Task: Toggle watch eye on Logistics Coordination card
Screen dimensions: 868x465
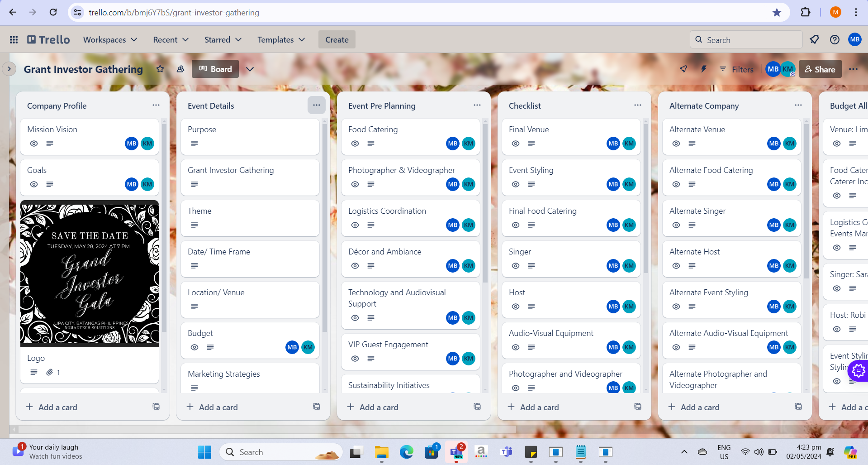Action: click(355, 225)
